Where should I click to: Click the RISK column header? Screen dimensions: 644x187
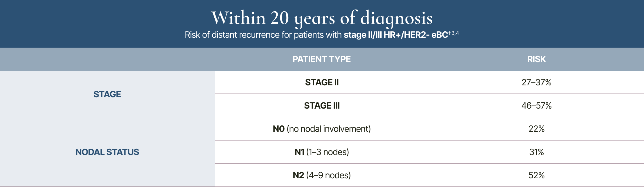536,59
